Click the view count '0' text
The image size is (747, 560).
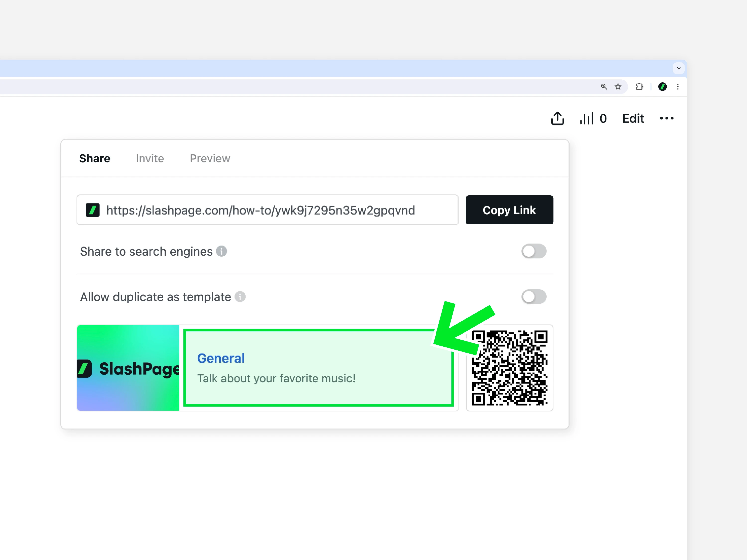point(603,119)
